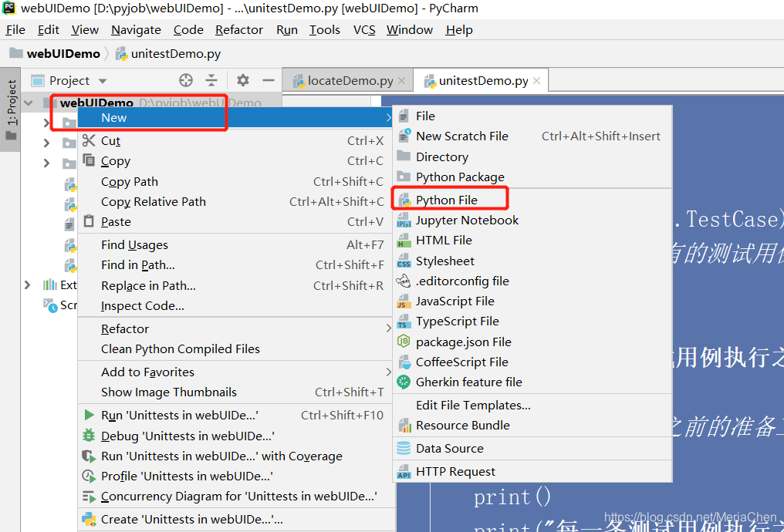Create a new JavaScript File
This screenshot has height=532, width=784.
click(x=532, y=301)
